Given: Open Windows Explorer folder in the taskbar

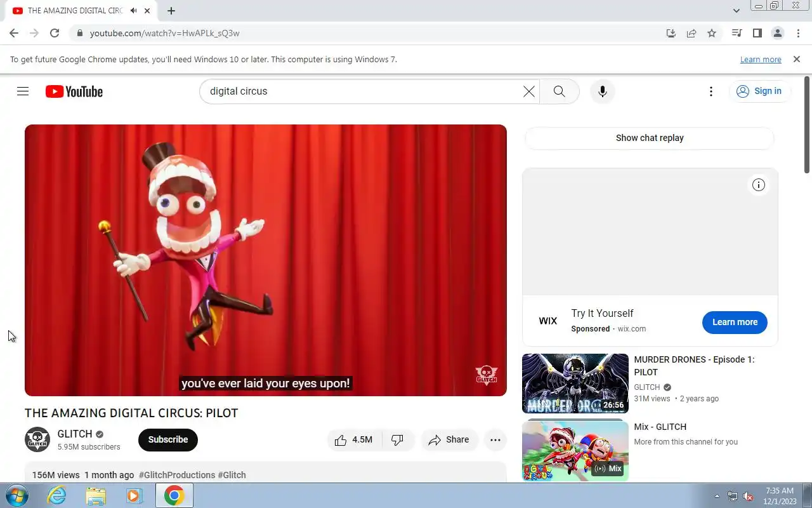Looking at the screenshot, I should [x=96, y=495].
